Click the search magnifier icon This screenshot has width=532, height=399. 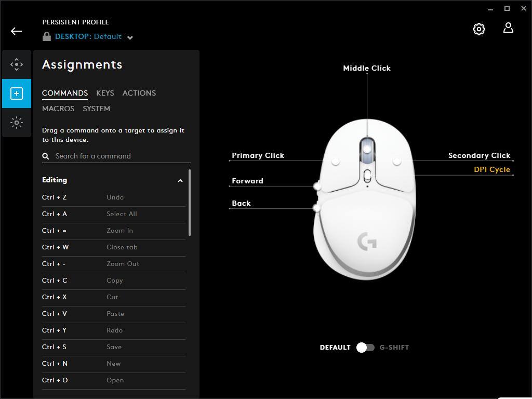46,156
